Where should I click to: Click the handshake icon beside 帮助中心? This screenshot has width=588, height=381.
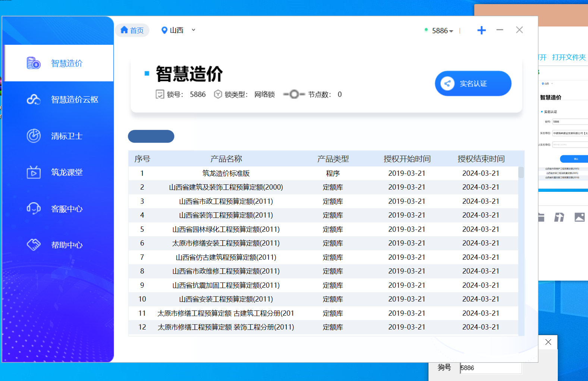34,245
